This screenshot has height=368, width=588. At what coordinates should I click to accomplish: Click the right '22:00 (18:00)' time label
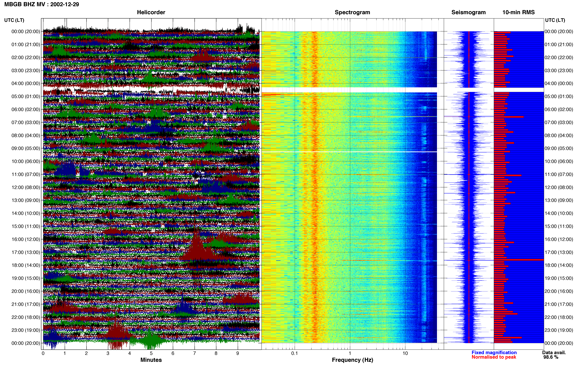click(x=559, y=317)
